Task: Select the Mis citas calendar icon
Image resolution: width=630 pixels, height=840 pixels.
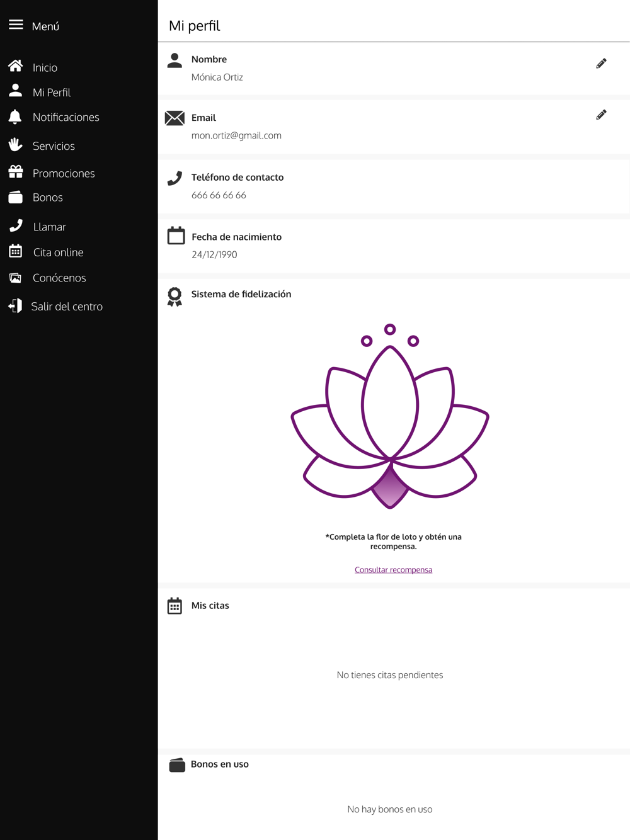Action: [175, 606]
